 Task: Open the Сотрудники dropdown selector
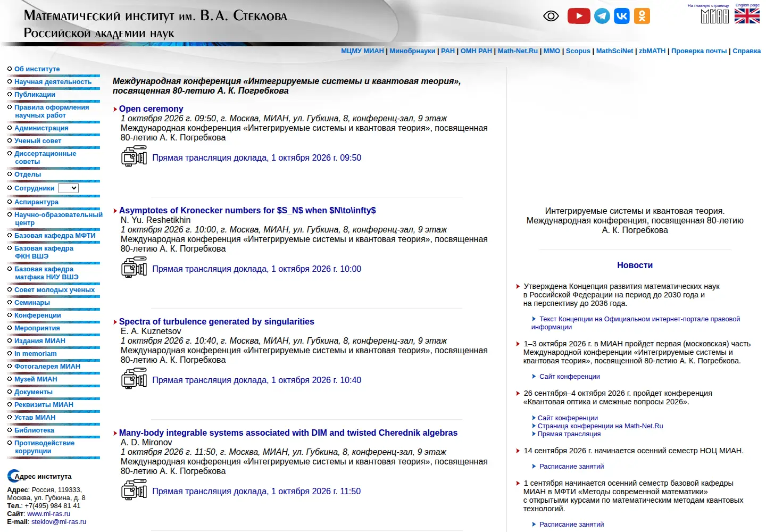pyautogui.click(x=68, y=188)
